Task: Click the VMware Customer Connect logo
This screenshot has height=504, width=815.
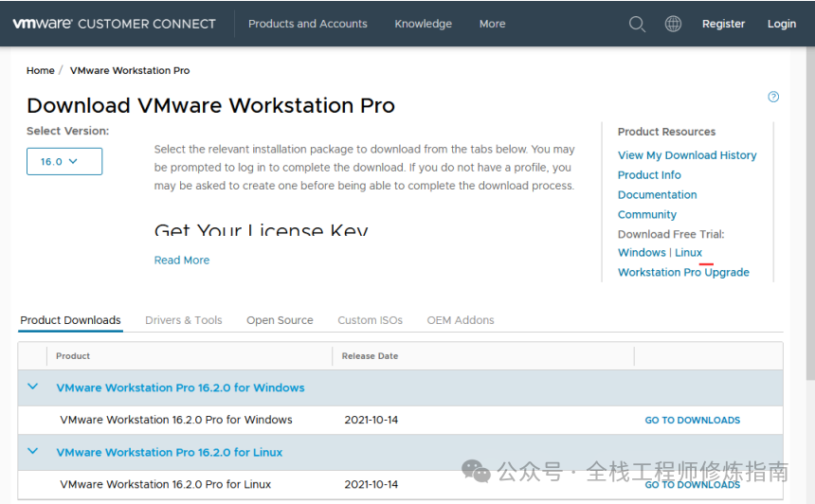Action: 114,24
